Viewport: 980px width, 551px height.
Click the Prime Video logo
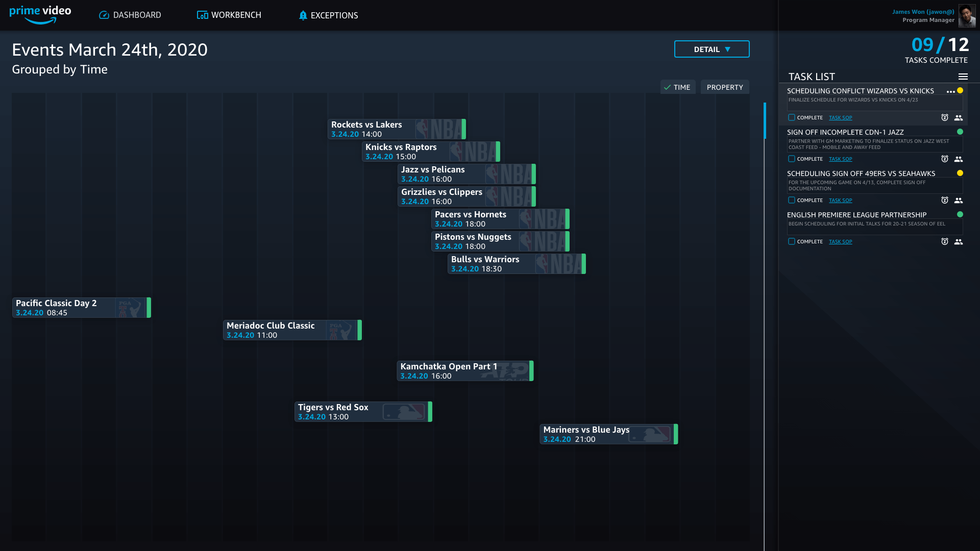(x=40, y=15)
